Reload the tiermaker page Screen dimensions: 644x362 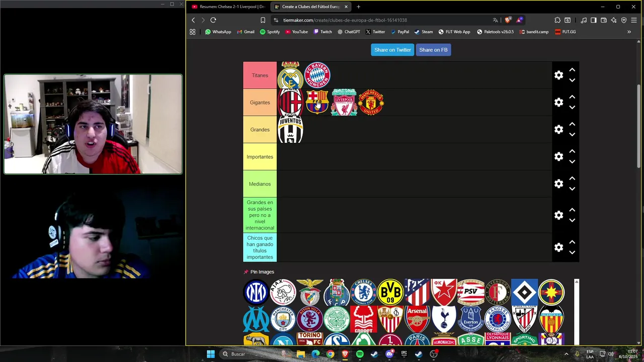(213, 20)
